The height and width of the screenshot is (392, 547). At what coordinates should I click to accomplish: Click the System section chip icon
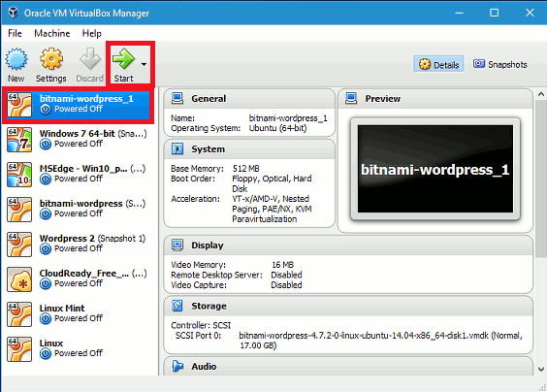(177, 149)
